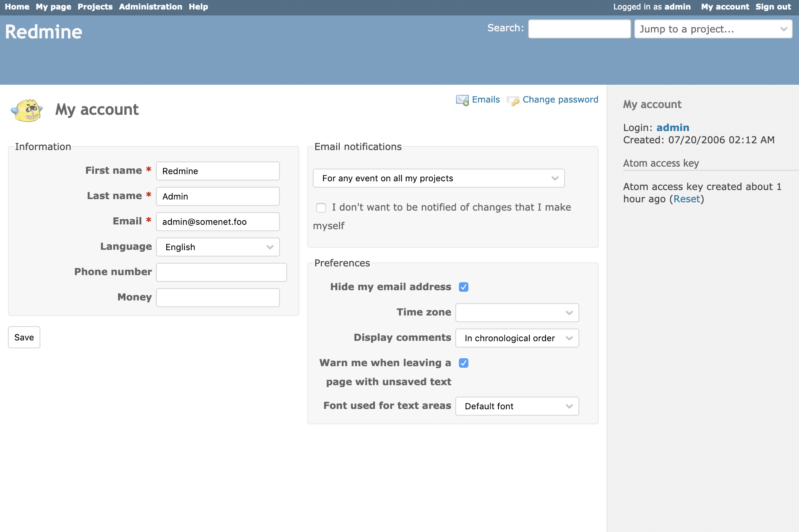This screenshot has width=799, height=532.
Task: Click the Preferences legend
Action: coord(342,263)
